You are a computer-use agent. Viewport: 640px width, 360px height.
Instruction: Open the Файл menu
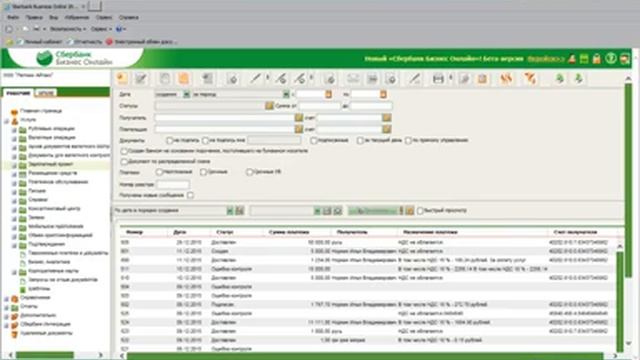tap(13, 18)
